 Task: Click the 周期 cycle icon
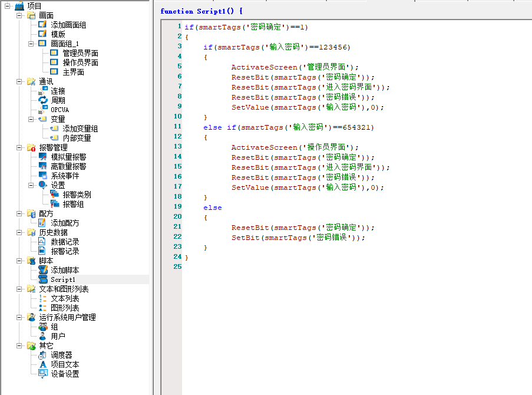[43, 100]
